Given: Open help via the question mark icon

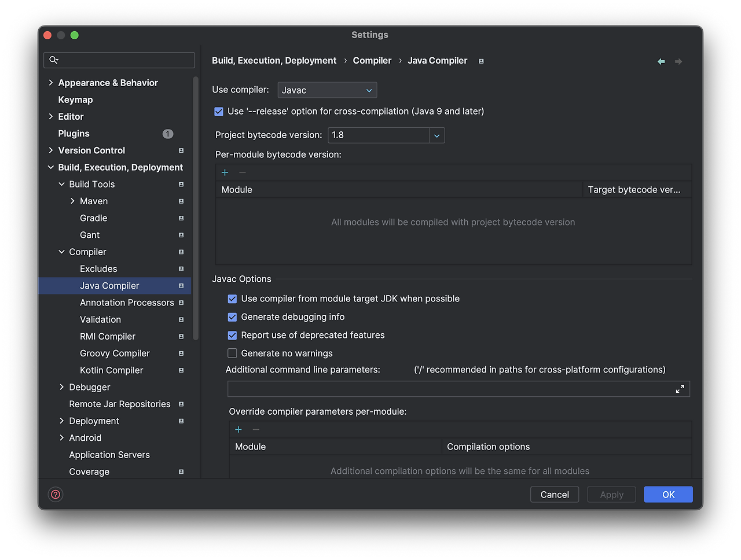Looking at the screenshot, I should [x=55, y=495].
